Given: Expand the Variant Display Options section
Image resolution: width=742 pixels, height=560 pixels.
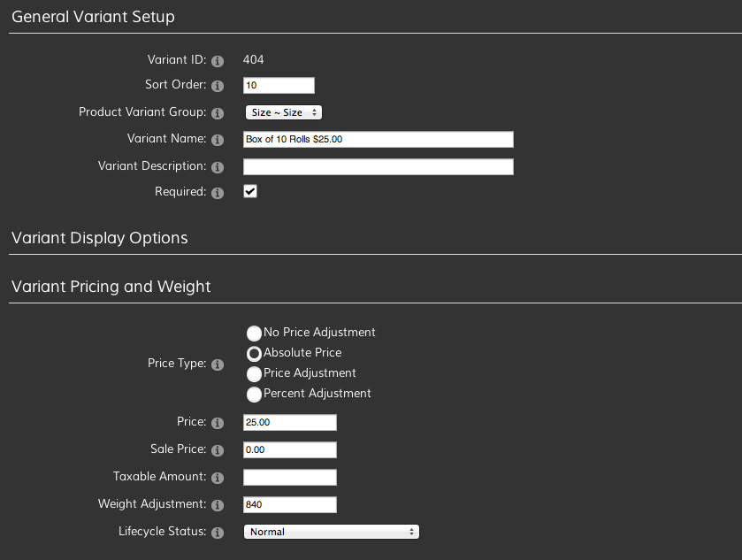Looking at the screenshot, I should click(99, 238).
